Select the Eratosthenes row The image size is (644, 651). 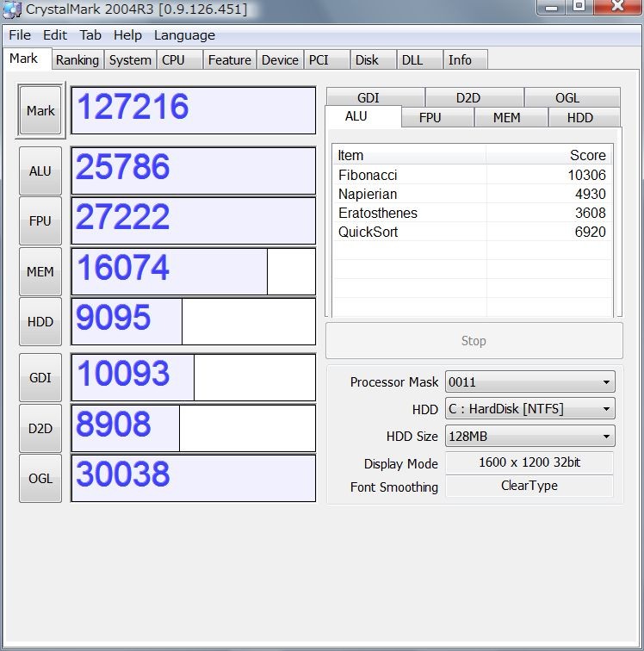(x=472, y=213)
